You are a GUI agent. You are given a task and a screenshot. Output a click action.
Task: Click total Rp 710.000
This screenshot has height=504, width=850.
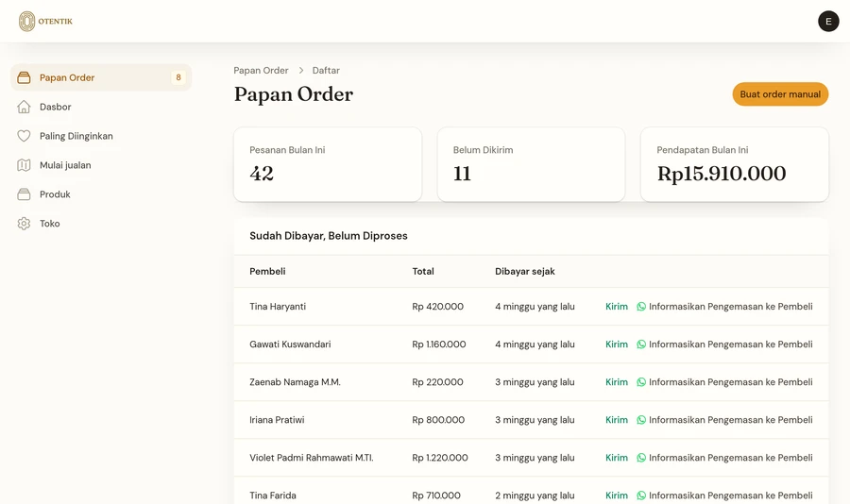click(x=436, y=496)
